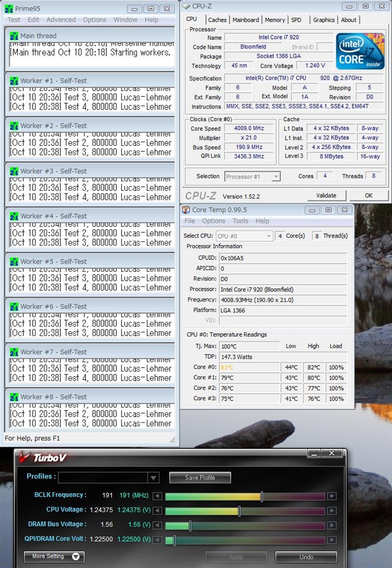Click the Prime95 title bar icon
The width and height of the screenshot is (392, 568).
point(9,8)
